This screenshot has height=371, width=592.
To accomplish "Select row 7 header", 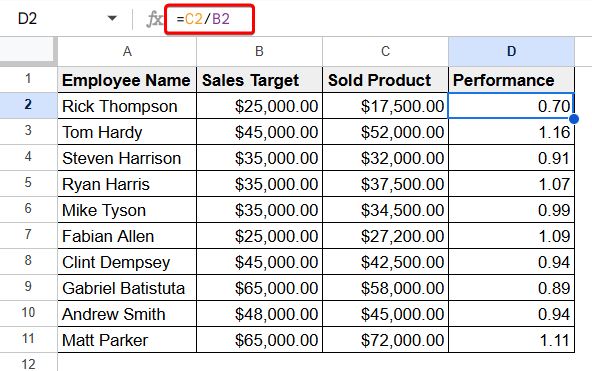I will [x=28, y=235].
